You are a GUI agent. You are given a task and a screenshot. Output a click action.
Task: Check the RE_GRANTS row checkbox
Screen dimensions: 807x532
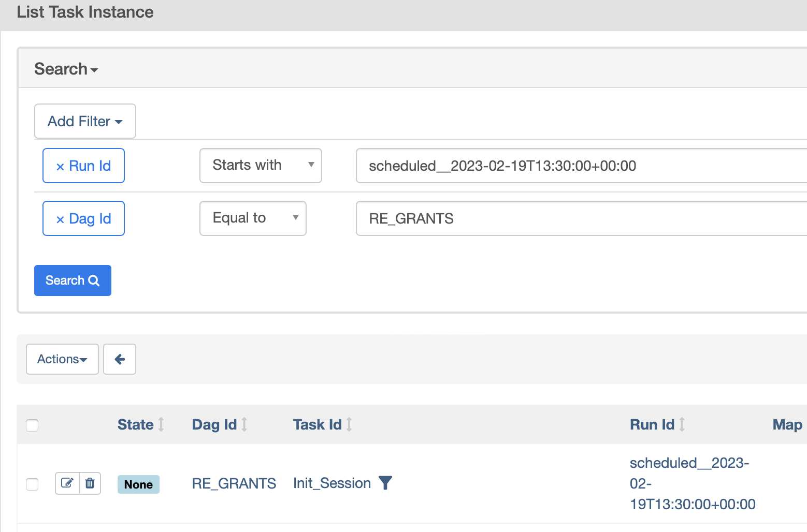[x=32, y=484]
